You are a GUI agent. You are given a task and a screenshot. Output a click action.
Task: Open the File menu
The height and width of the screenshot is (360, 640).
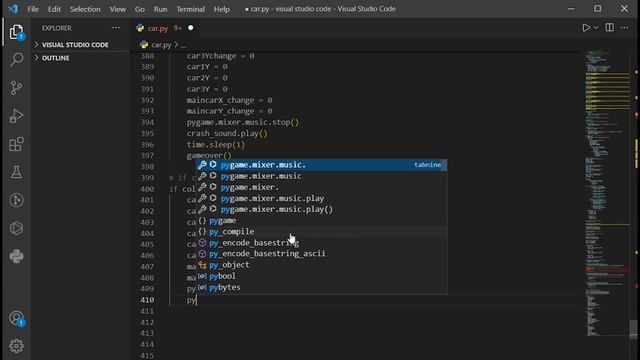tap(33, 9)
